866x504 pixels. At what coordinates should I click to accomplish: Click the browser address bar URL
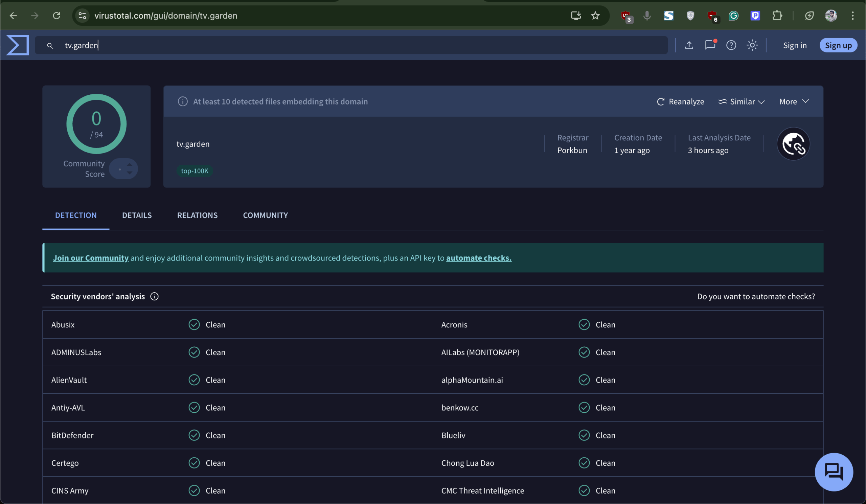166,16
